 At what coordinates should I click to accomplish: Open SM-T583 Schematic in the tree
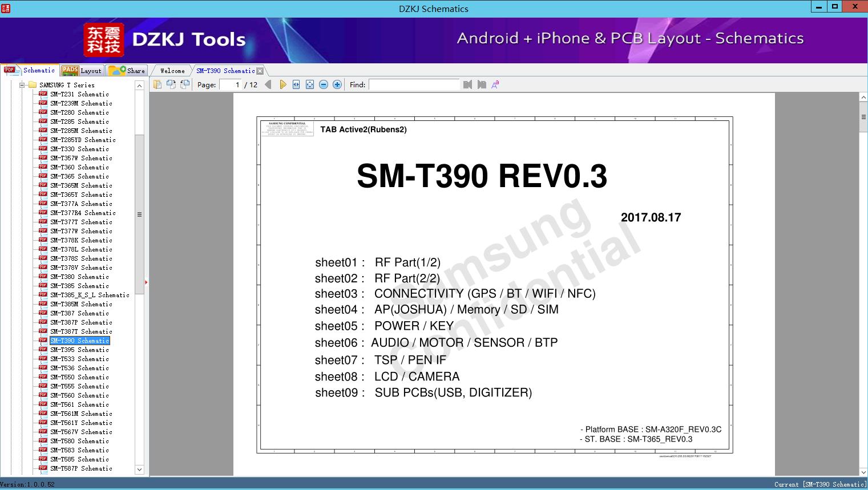(79, 450)
